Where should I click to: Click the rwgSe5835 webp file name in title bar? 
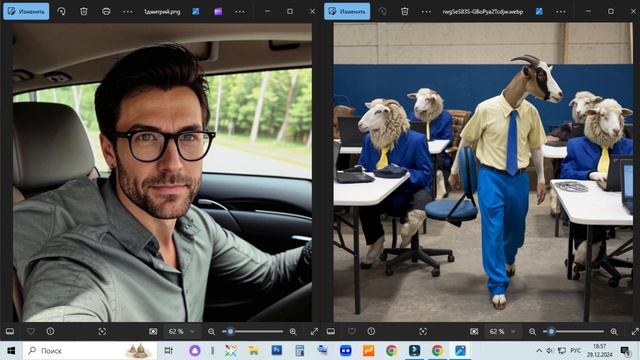pos(483,11)
